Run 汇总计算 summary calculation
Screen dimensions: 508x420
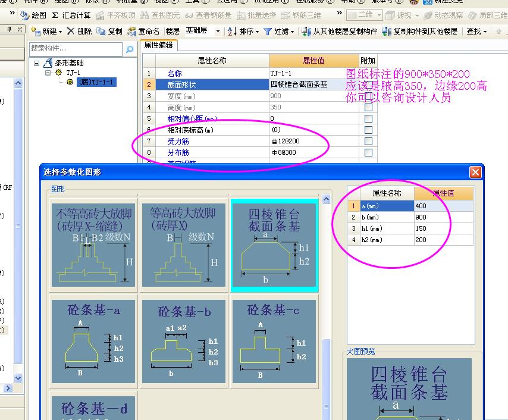pyautogui.click(x=71, y=15)
